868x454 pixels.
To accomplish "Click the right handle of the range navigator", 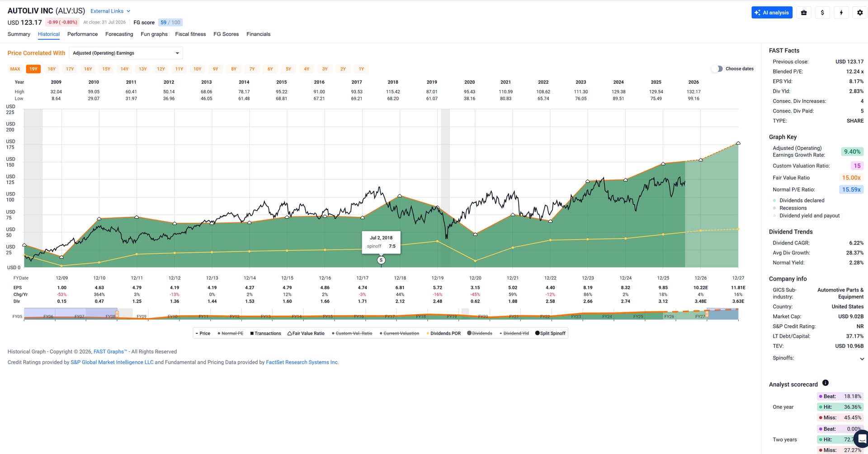I will 707,314.
